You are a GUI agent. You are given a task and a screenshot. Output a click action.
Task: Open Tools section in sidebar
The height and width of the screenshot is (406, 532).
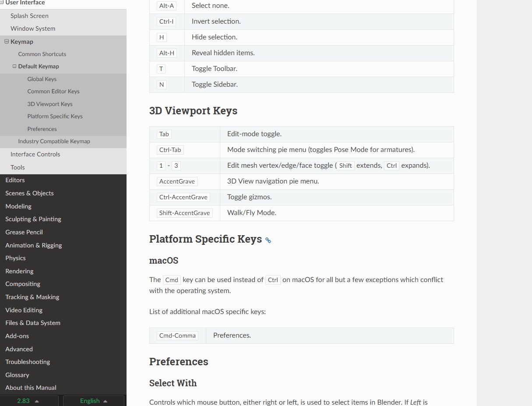(18, 167)
